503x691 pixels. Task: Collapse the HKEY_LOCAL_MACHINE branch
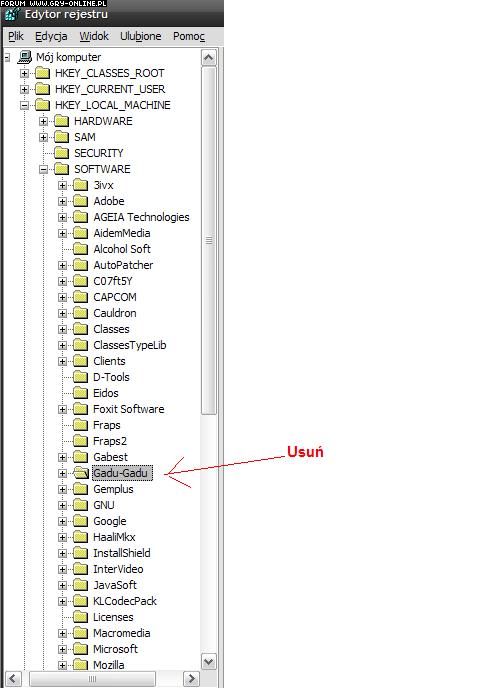[25, 105]
